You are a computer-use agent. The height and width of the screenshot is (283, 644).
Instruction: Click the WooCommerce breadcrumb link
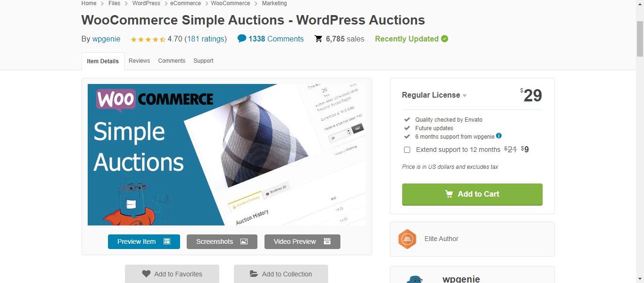pos(231,3)
